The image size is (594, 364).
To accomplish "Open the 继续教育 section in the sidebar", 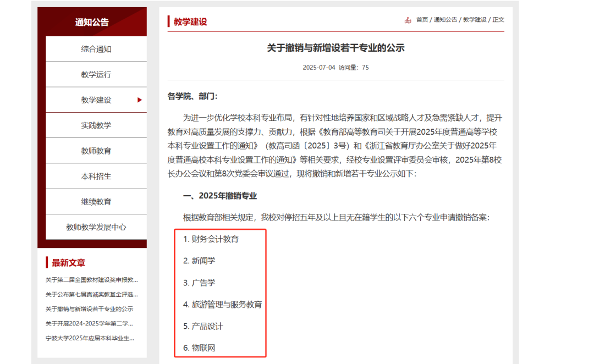I will coord(96,201).
